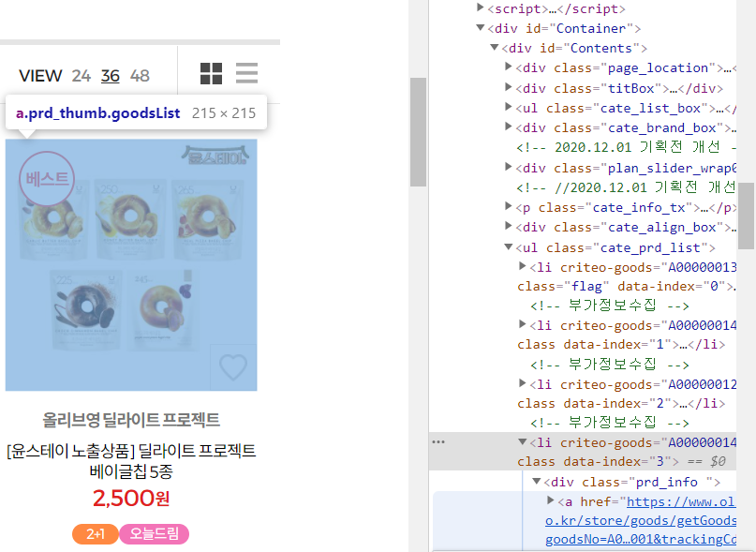Collapse the prd_info div node

[536, 481]
